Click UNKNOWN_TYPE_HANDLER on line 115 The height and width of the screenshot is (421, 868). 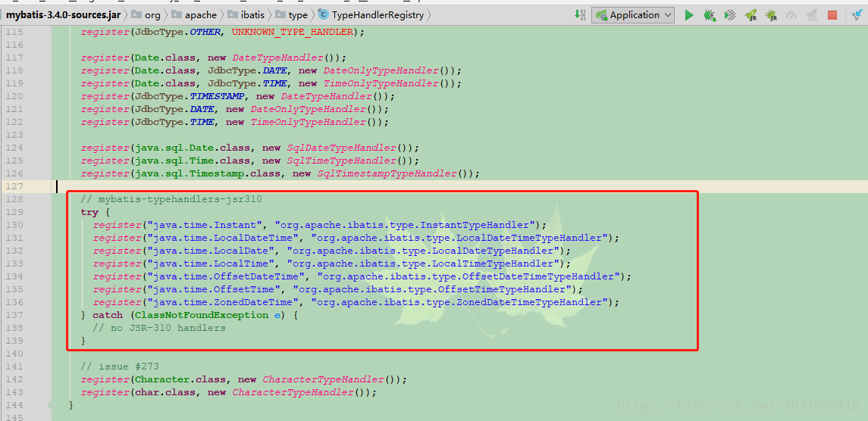point(292,32)
